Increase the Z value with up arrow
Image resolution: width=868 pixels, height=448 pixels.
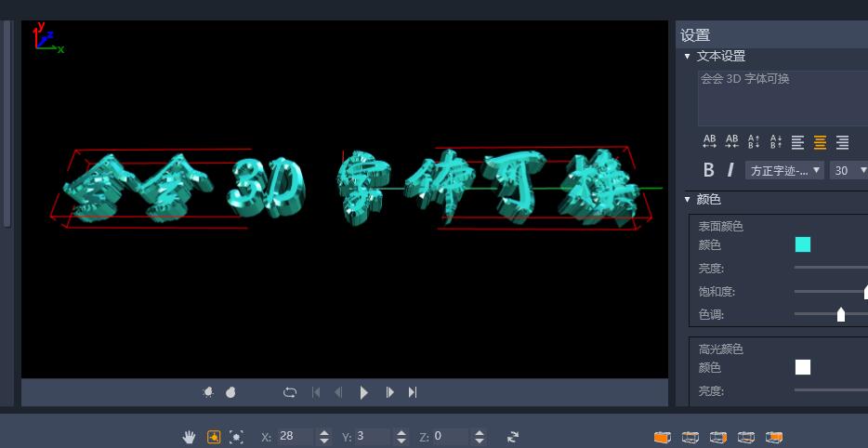[480, 432]
